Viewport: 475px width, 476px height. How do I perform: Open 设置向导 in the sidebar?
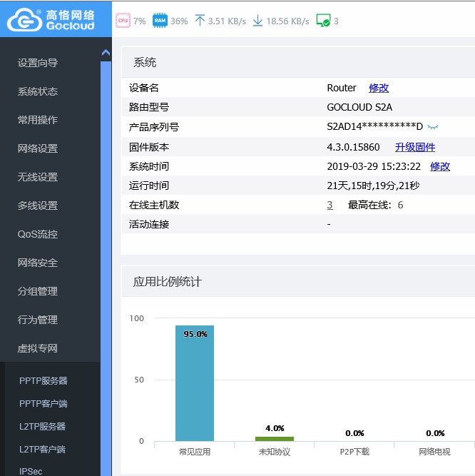[38, 63]
